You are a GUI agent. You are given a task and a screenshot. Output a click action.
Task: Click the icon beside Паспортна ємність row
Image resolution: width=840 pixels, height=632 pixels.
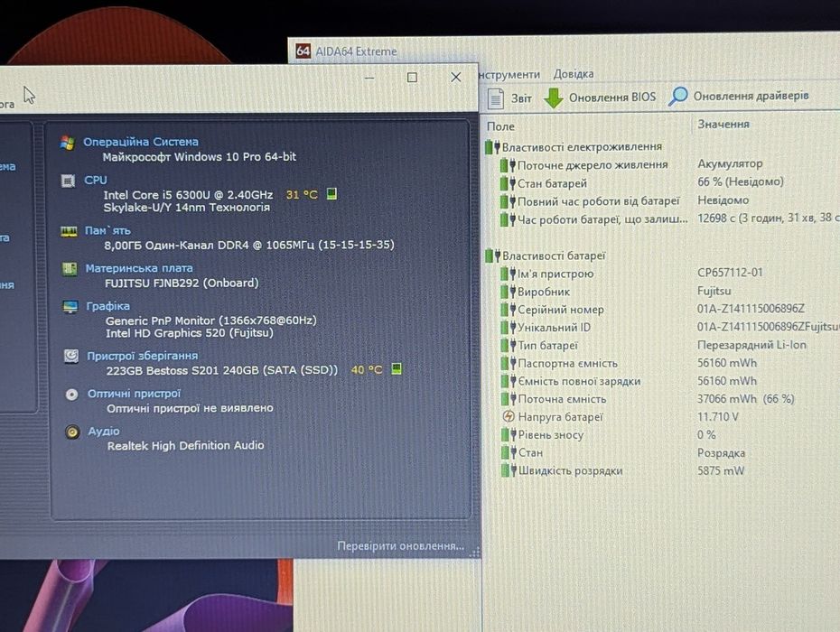[509, 363]
